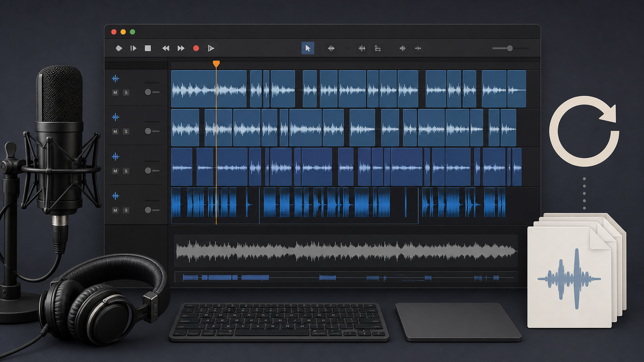Click the hexagon marker icon in the transport bar

119,48
